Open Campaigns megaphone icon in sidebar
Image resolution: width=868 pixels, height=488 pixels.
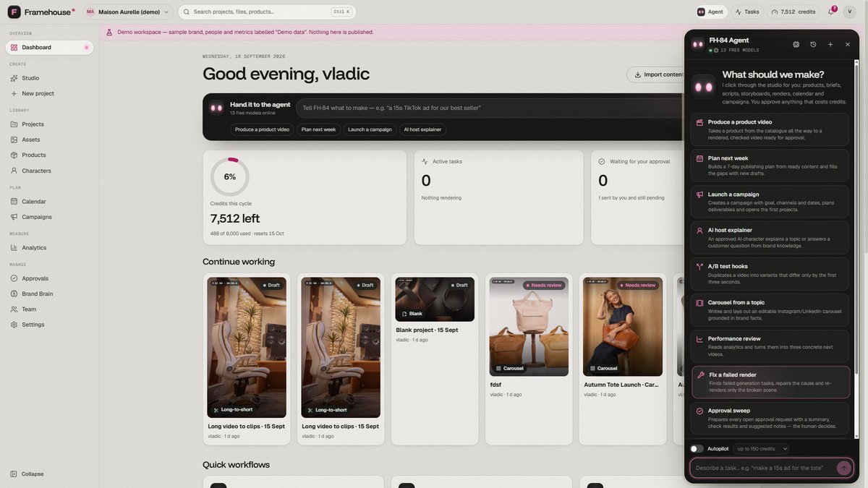[14, 217]
